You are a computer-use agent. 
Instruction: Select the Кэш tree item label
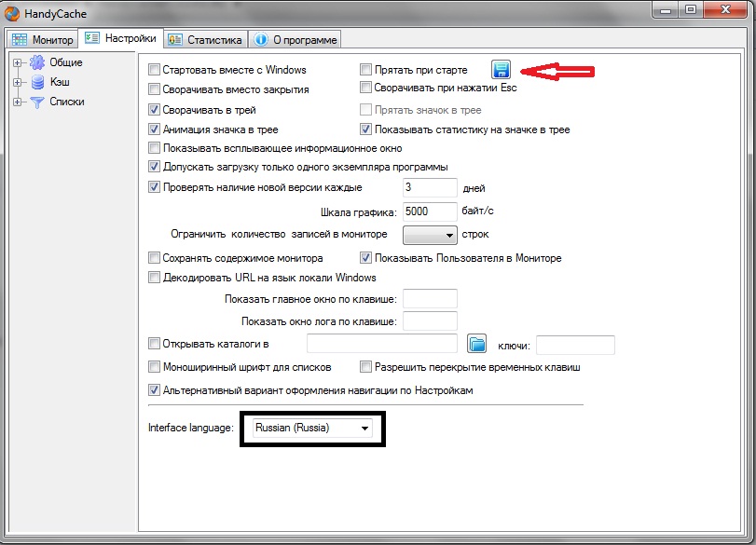[x=60, y=82]
